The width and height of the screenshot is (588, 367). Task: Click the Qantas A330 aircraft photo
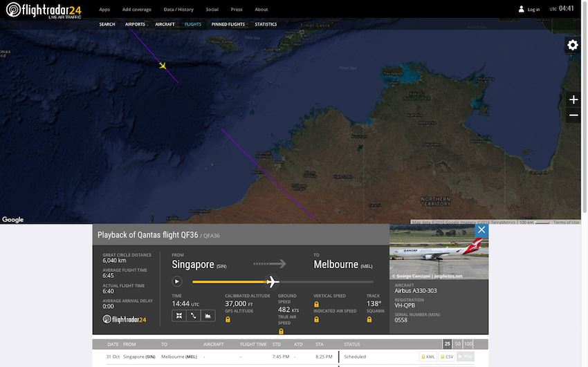pyautogui.click(x=439, y=252)
